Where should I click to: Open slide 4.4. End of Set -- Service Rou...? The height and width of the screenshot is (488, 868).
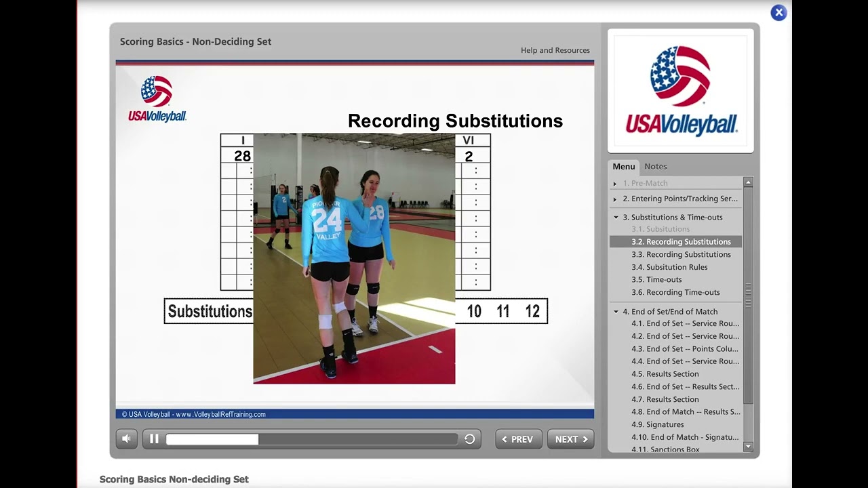click(x=685, y=361)
